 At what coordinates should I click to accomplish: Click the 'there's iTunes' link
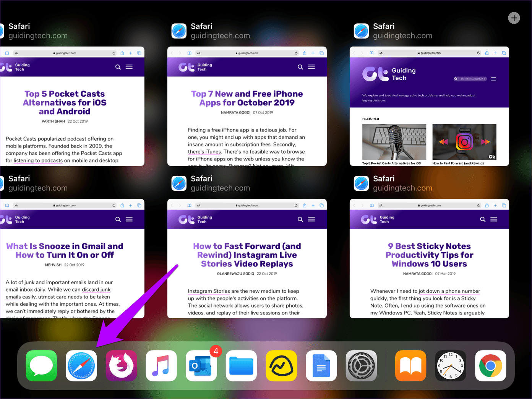(204, 152)
